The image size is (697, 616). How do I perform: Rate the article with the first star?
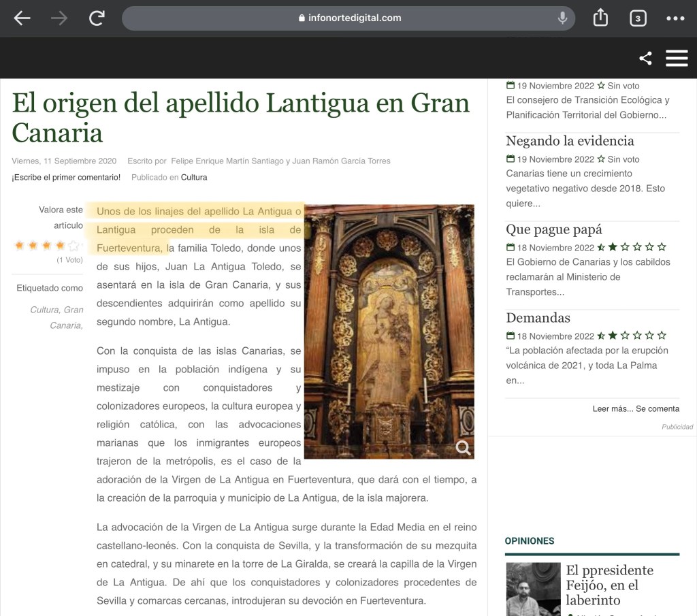click(19, 246)
